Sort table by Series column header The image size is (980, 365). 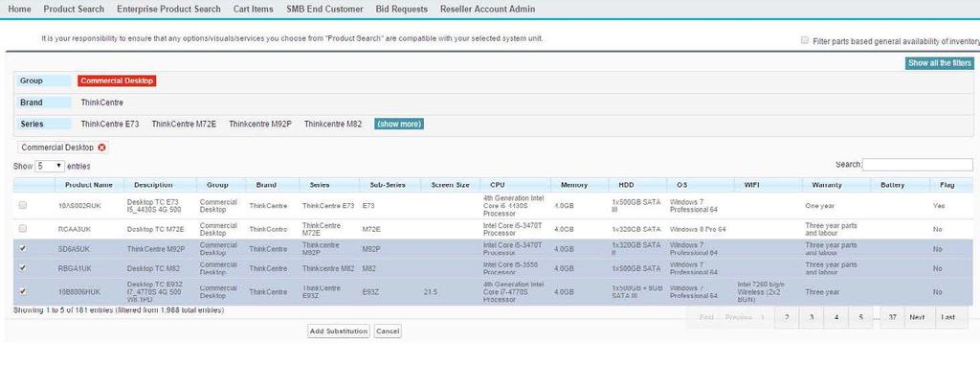320,185
